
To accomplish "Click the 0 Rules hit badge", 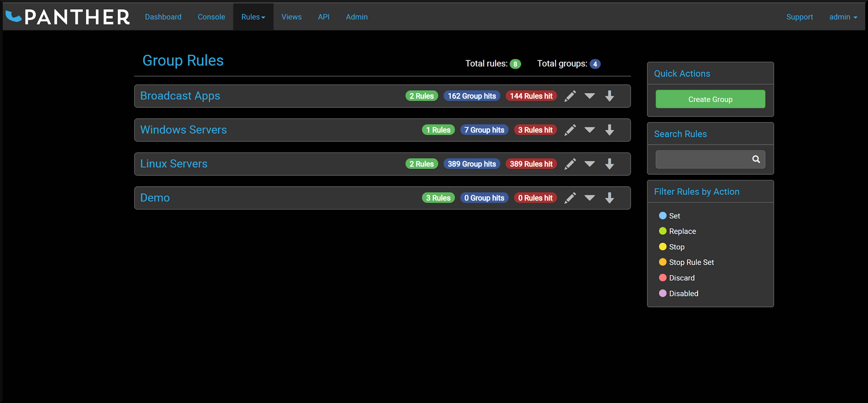I will click(535, 198).
